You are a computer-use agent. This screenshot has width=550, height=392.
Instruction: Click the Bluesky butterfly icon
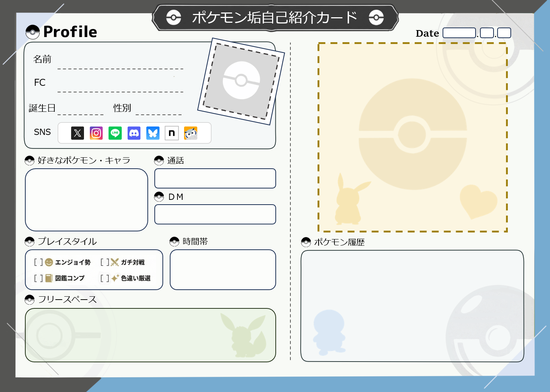tap(153, 133)
